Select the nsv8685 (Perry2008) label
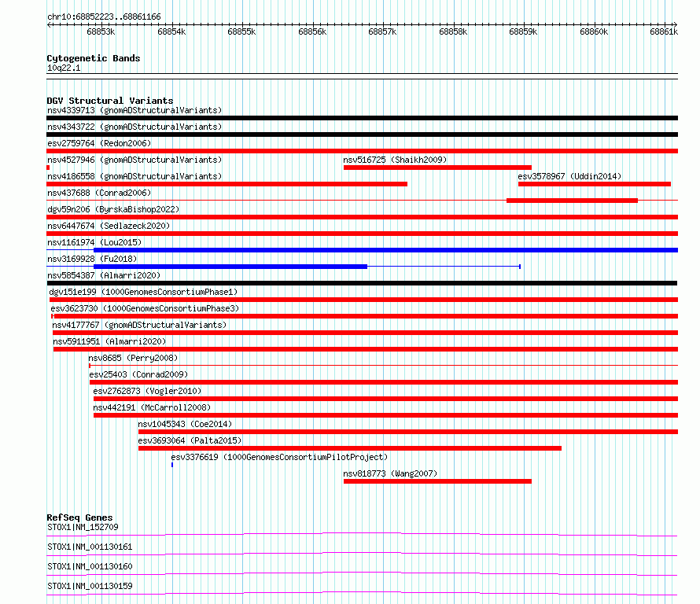 pyautogui.click(x=133, y=358)
